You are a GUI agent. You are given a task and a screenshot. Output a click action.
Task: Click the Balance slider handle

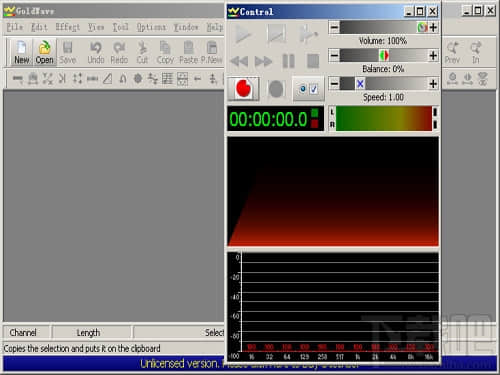coord(384,55)
